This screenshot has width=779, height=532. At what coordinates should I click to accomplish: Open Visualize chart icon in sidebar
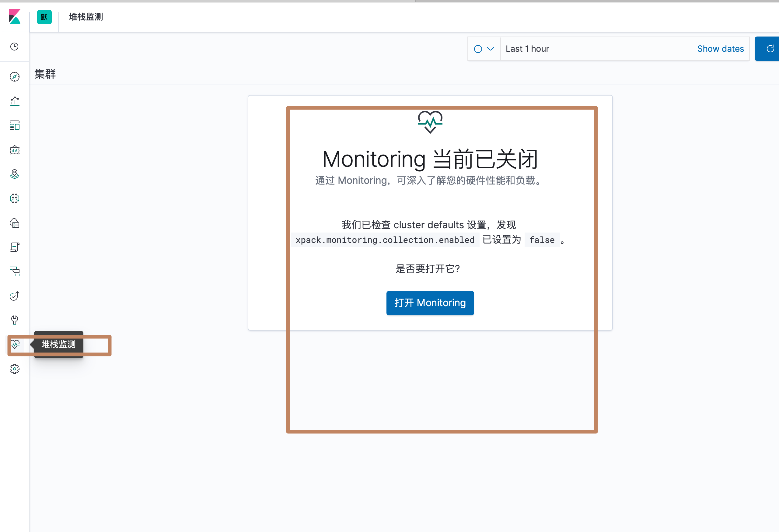(x=14, y=101)
